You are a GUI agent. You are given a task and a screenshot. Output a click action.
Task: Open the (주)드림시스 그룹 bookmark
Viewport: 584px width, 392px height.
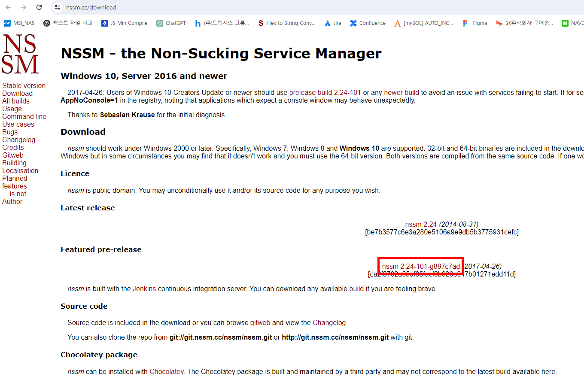tap(222, 23)
